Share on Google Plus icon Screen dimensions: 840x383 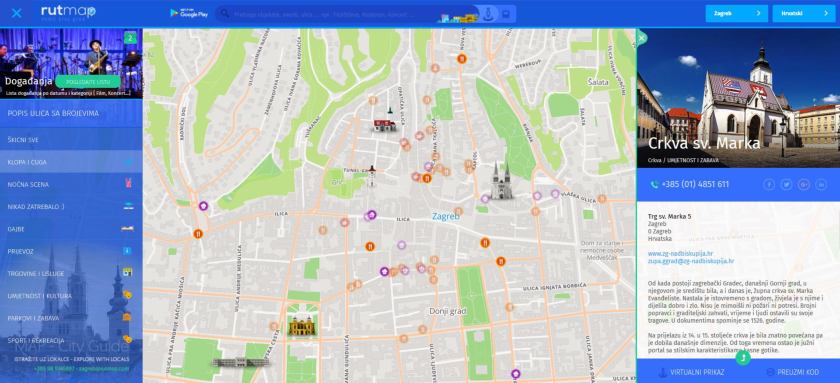pyautogui.click(x=804, y=185)
